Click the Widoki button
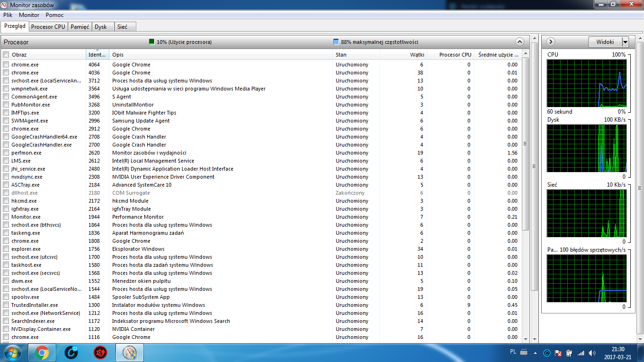The width and height of the screenshot is (644, 362). pyautogui.click(x=605, y=42)
